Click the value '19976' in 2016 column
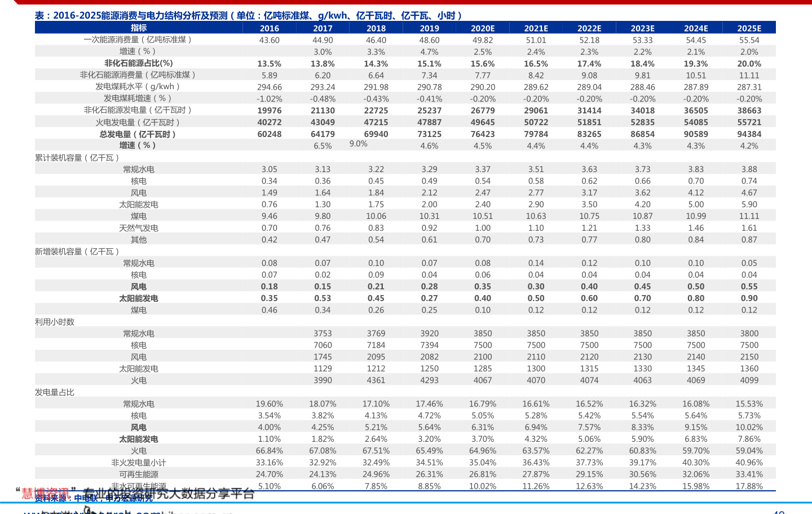The width and height of the screenshot is (812, 514). tap(270, 111)
